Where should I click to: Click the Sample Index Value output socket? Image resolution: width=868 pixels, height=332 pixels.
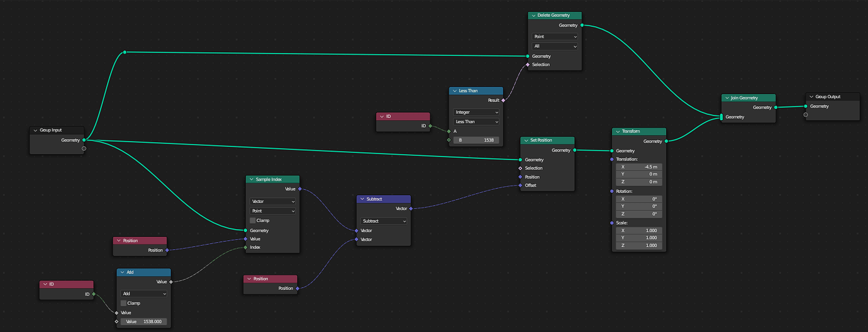(299, 189)
